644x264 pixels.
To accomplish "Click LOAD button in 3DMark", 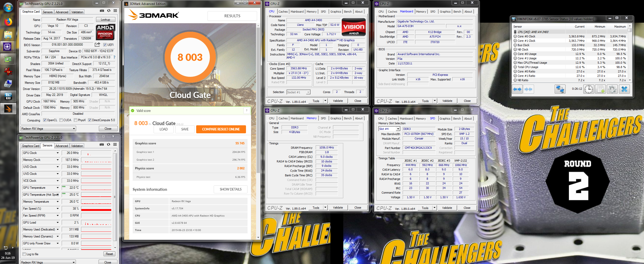I will (x=163, y=129).
